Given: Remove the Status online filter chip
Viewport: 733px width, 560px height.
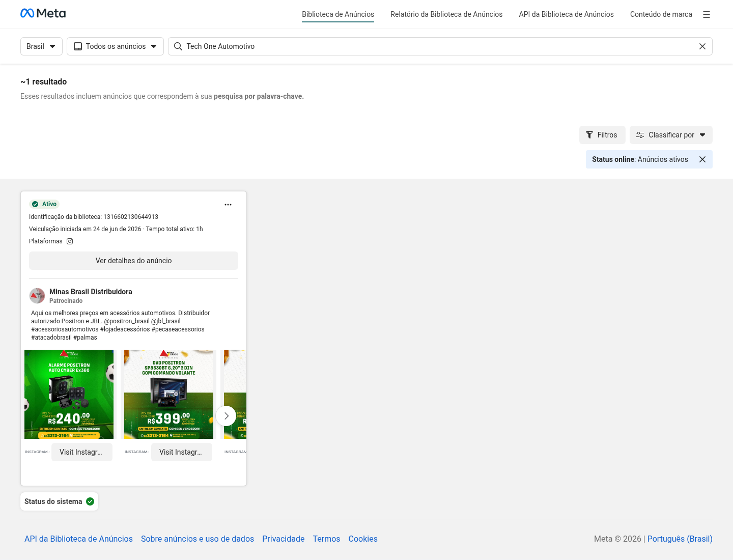Looking at the screenshot, I should click(702, 159).
